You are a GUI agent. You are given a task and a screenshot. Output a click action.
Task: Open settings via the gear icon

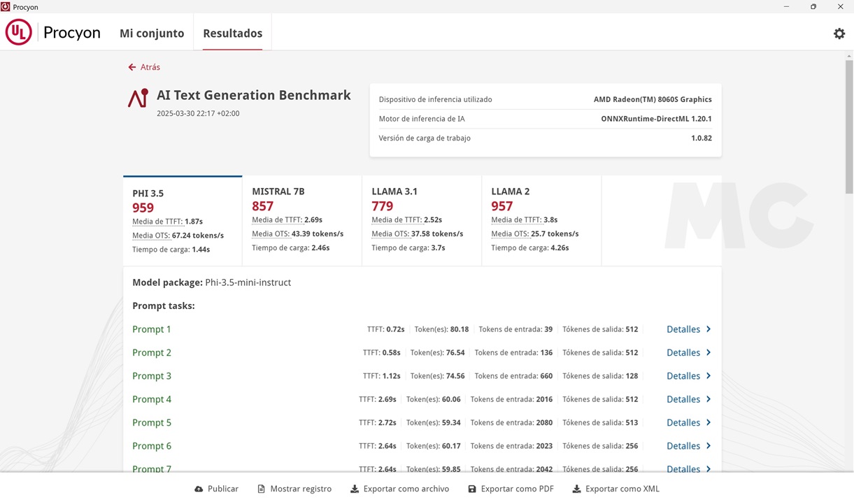[x=839, y=34]
